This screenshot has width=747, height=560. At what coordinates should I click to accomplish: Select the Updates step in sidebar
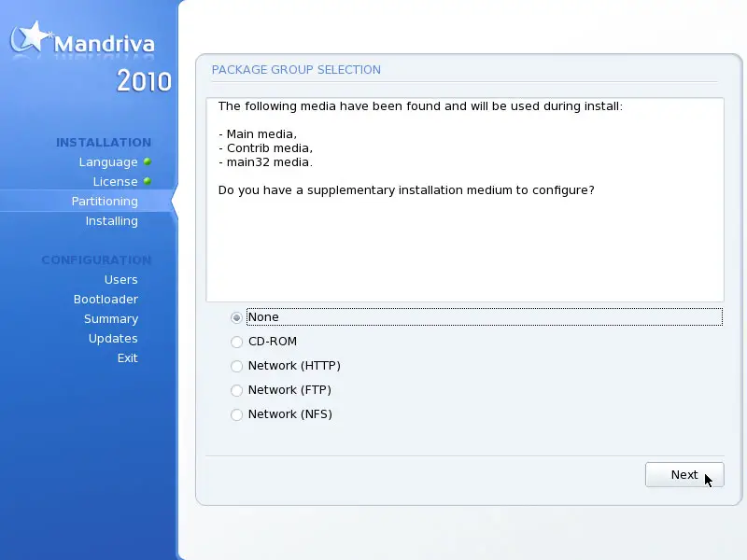coord(113,339)
